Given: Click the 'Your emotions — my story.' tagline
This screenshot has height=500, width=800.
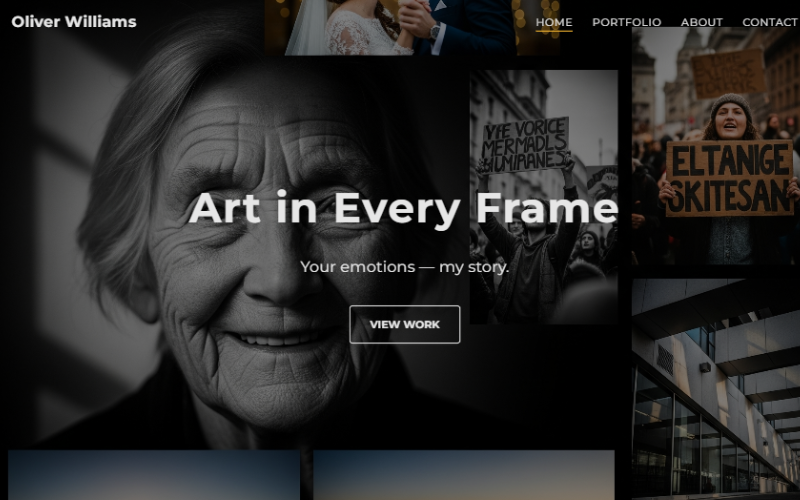Looking at the screenshot, I should (x=405, y=267).
